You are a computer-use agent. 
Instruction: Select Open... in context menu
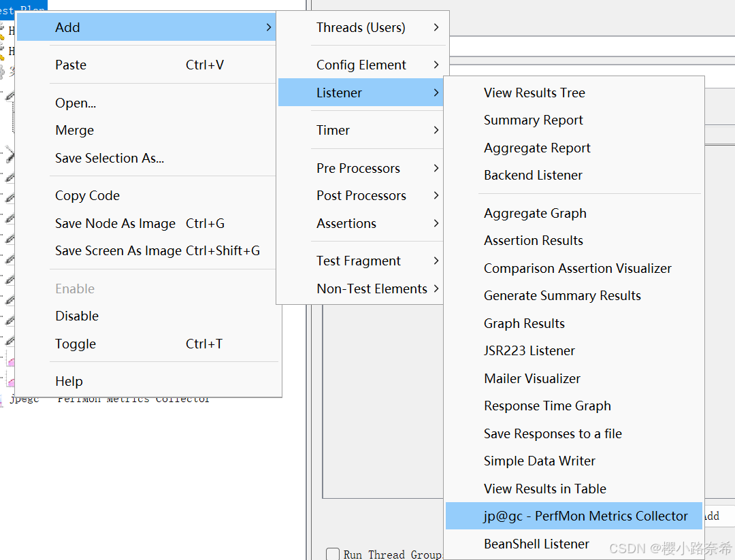pyautogui.click(x=146, y=103)
